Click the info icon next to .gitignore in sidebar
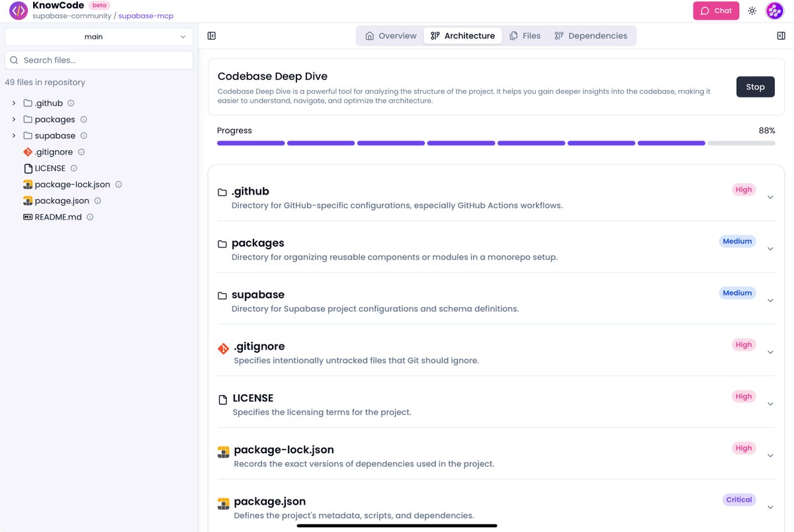 pos(81,152)
